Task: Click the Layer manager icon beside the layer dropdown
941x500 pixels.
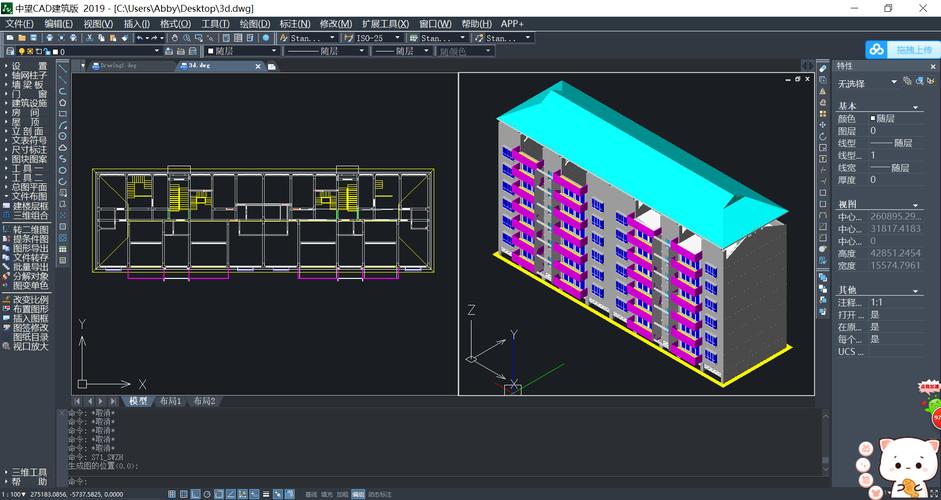Action: [x=10, y=52]
